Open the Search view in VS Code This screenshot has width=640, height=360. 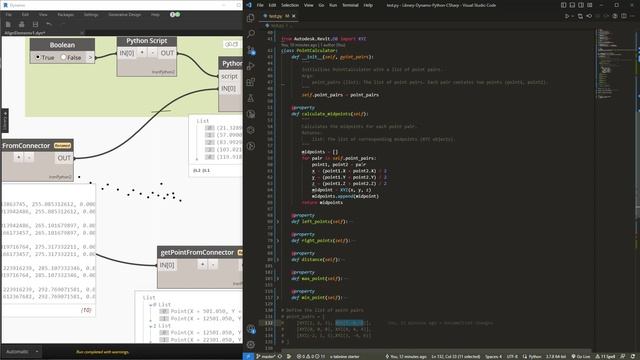tap(251, 34)
